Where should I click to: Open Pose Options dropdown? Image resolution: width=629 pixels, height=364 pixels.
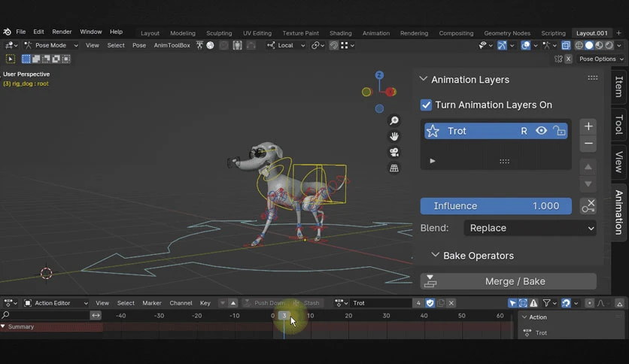pyautogui.click(x=601, y=59)
